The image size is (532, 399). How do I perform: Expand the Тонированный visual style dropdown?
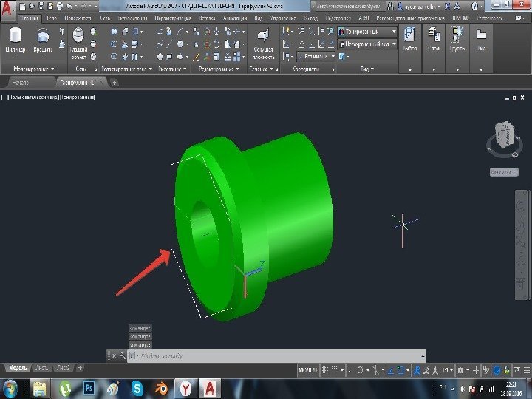pos(394,32)
